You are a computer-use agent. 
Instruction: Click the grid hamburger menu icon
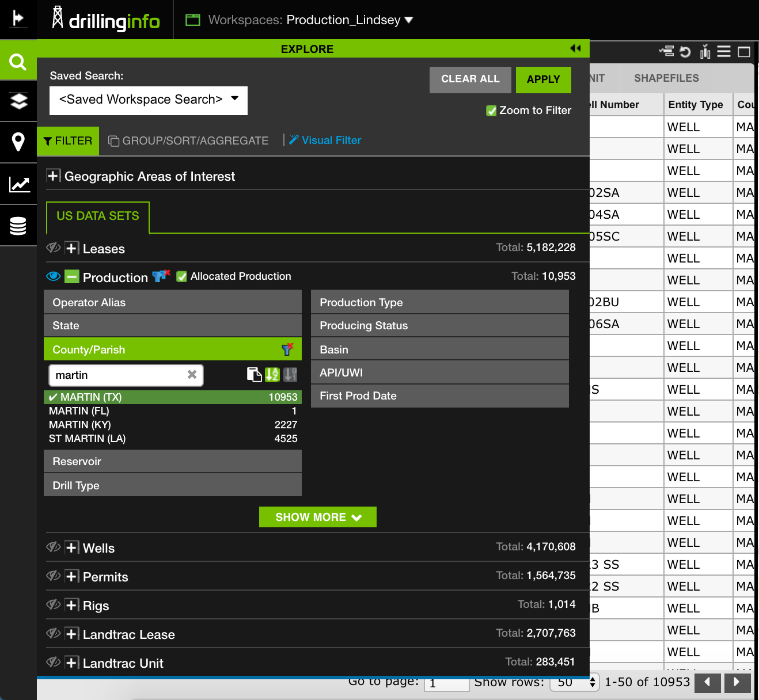[724, 52]
